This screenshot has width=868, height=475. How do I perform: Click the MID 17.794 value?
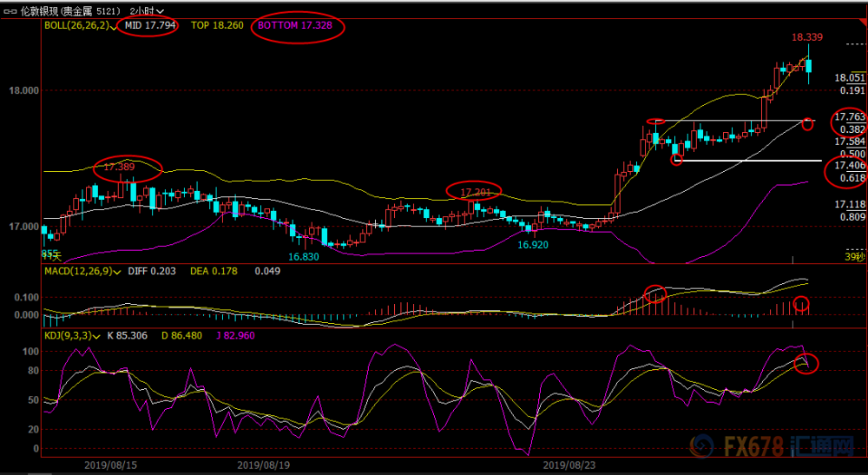(x=150, y=25)
